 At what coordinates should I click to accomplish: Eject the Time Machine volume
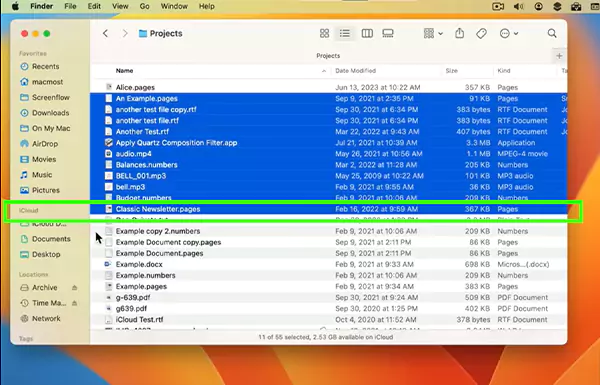75,303
